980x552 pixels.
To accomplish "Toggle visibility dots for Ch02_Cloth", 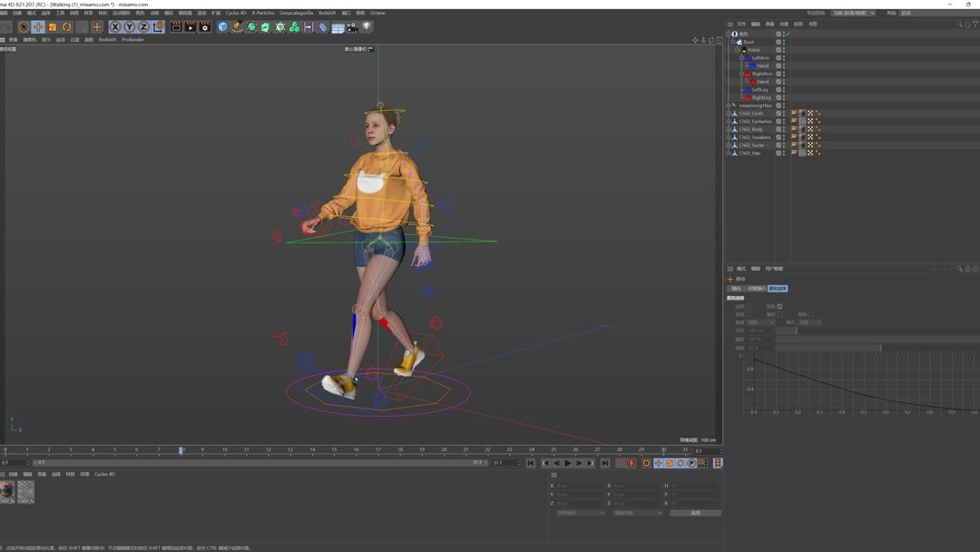I will click(784, 113).
